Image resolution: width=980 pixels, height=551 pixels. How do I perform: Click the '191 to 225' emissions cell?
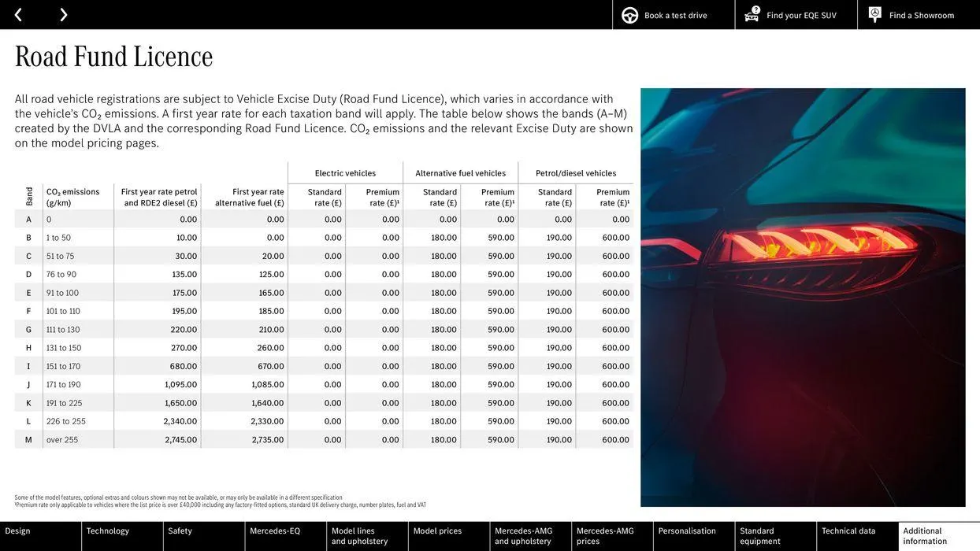[x=64, y=403]
